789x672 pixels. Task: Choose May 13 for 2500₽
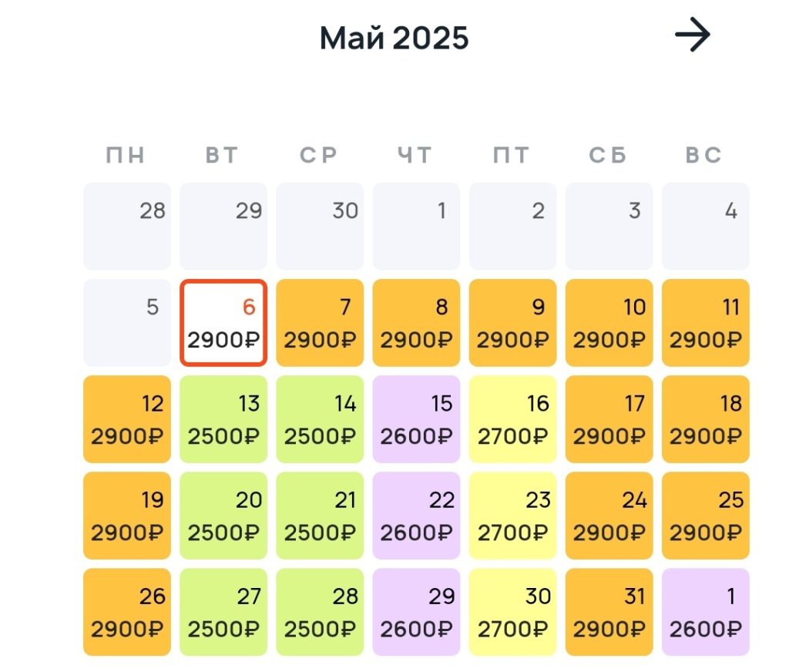click(x=223, y=419)
